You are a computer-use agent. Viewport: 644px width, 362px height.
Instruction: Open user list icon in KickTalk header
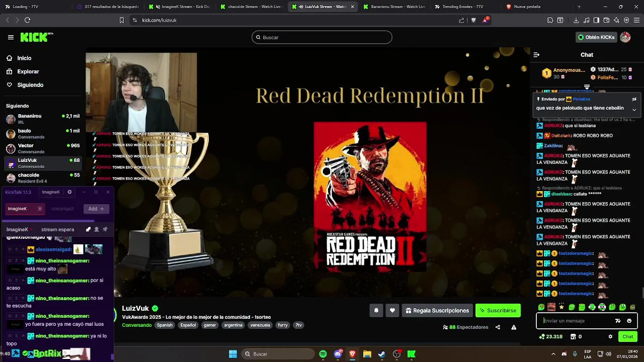pos(97,229)
